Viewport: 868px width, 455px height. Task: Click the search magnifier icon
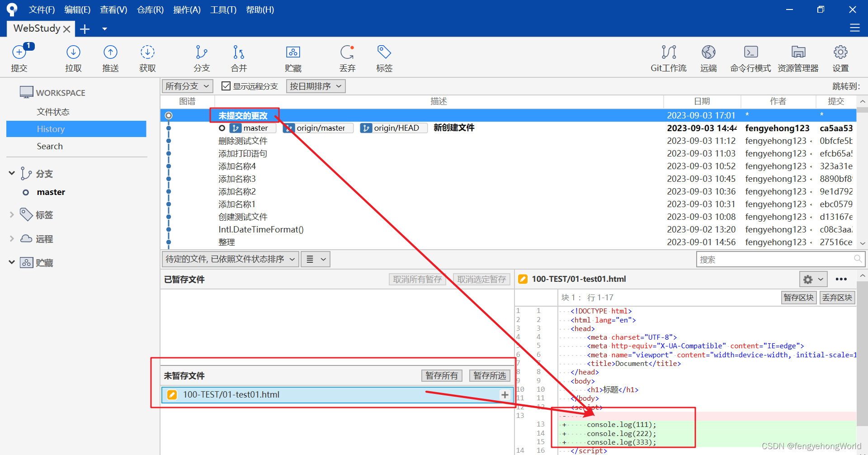click(858, 259)
